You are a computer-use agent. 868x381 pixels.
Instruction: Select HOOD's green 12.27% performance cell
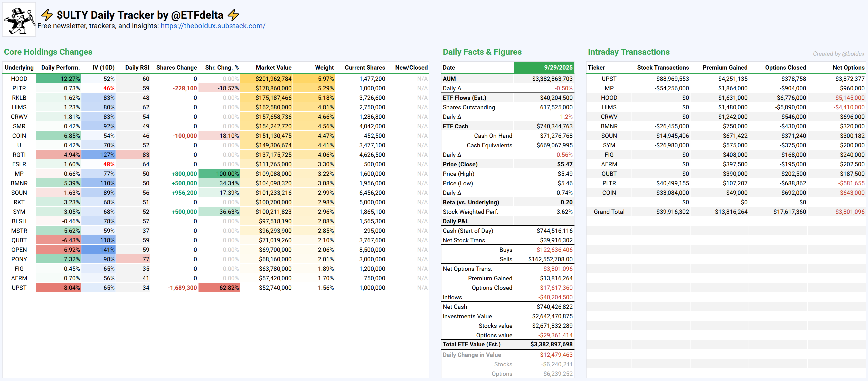[59, 79]
